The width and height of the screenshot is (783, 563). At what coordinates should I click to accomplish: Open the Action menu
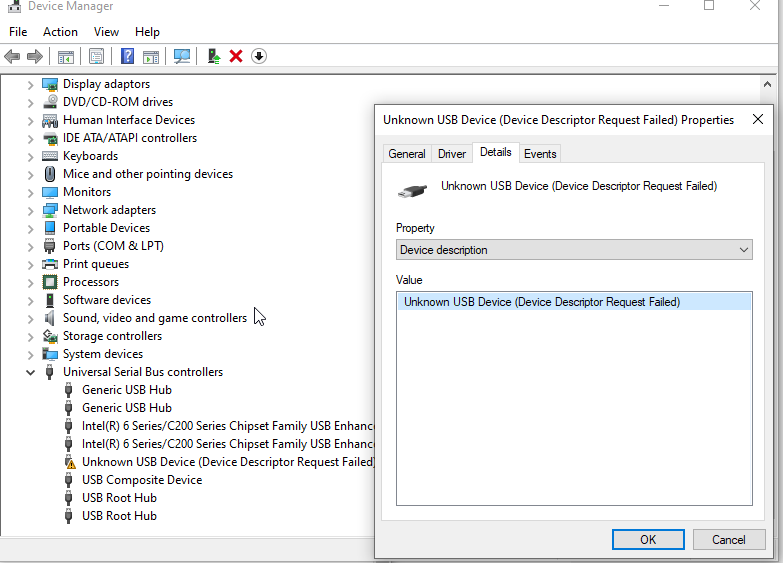tap(60, 32)
